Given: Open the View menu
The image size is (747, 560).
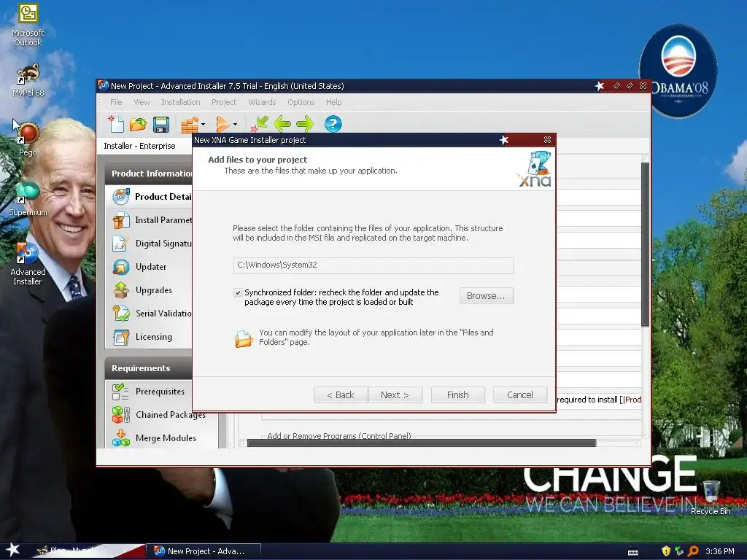Looking at the screenshot, I should tap(142, 102).
